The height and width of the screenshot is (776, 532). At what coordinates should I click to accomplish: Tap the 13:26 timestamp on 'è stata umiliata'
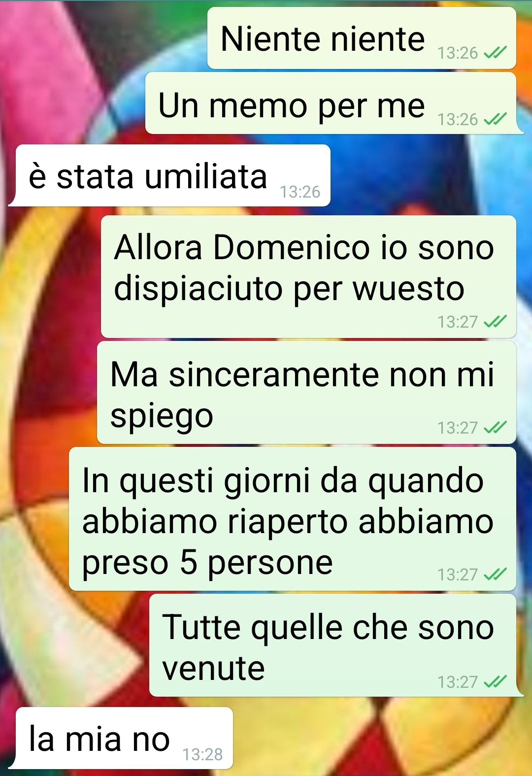click(x=300, y=192)
